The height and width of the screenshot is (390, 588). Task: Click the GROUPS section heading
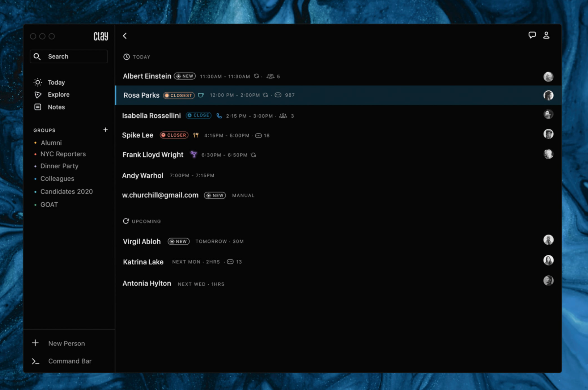44,130
